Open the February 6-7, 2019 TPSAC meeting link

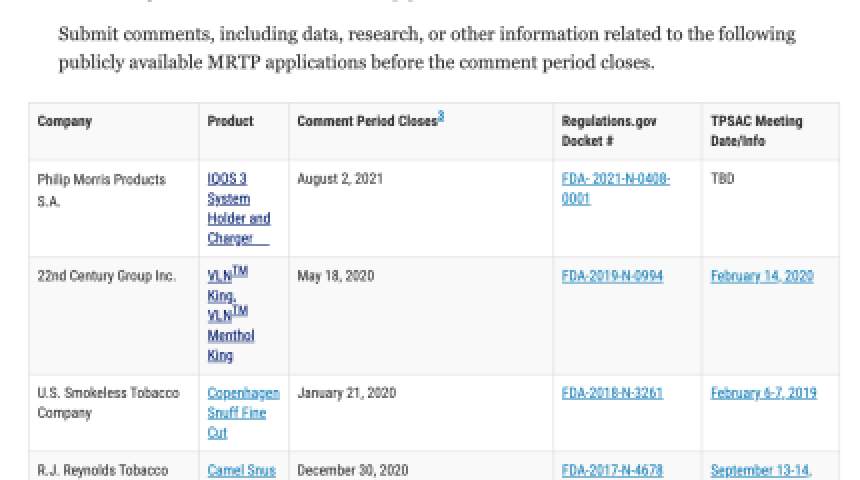coord(763,393)
